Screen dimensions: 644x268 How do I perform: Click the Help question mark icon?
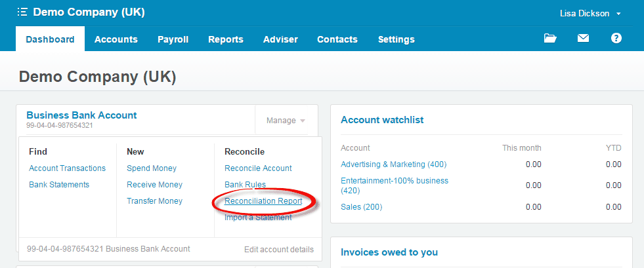coord(616,39)
